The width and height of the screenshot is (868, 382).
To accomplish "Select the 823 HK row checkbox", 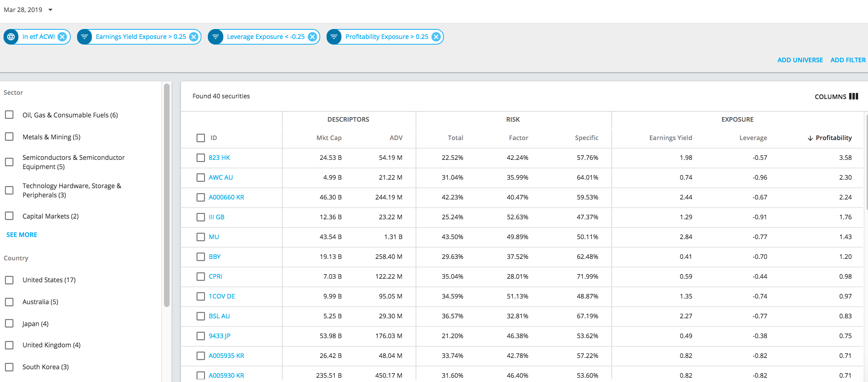I will click(x=201, y=158).
